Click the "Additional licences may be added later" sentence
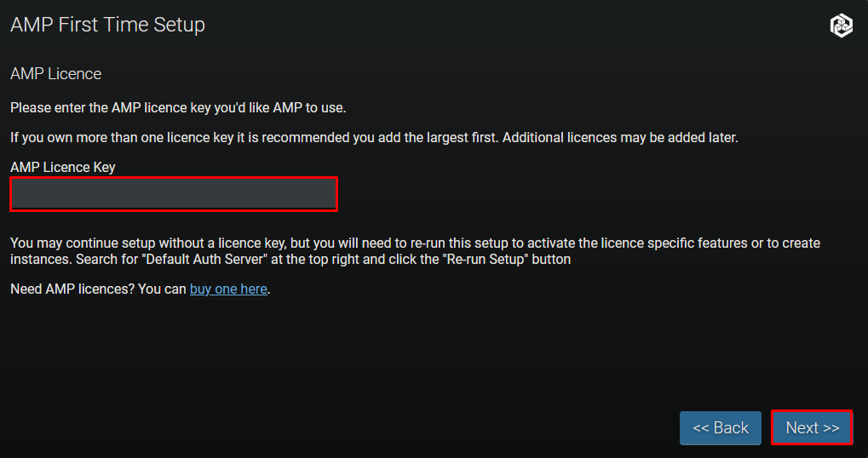This screenshot has height=458, width=868. 620,137
